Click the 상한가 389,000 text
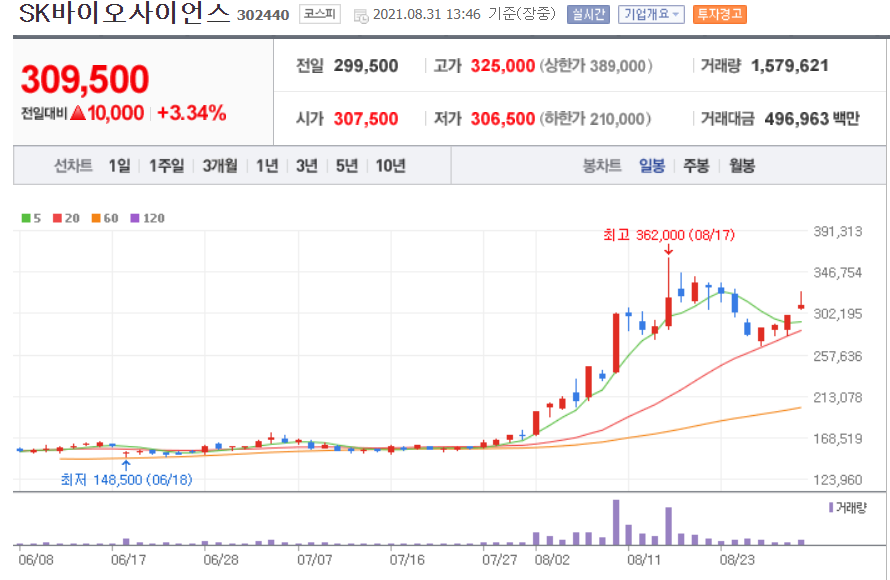The width and height of the screenshot is (890, 580). point(595,66)
